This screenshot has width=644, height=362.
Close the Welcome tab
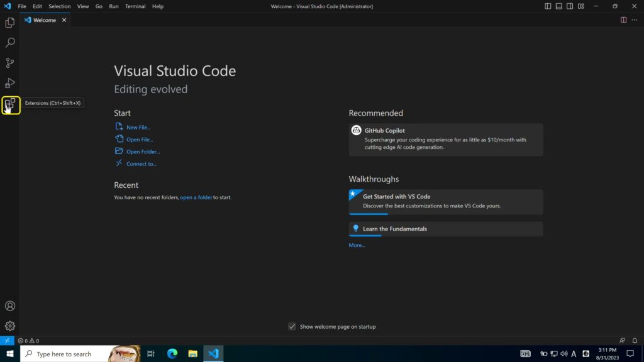pos(64,19)
